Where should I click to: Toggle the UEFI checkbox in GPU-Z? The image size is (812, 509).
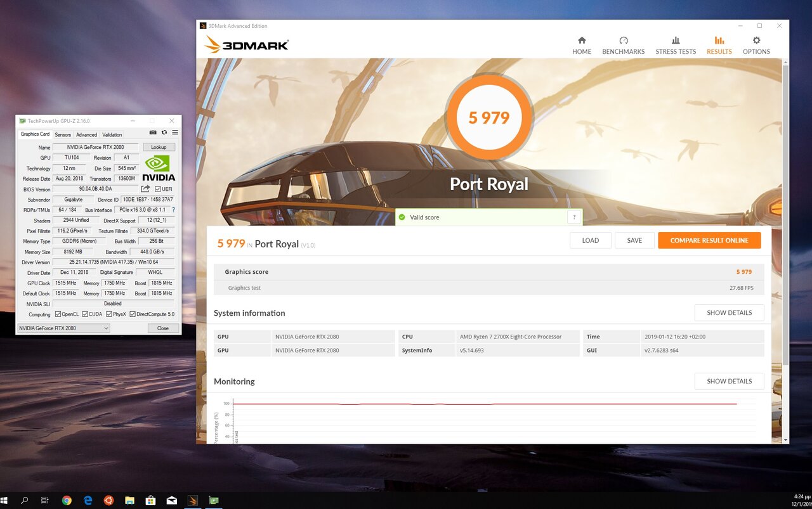(158, 189)
